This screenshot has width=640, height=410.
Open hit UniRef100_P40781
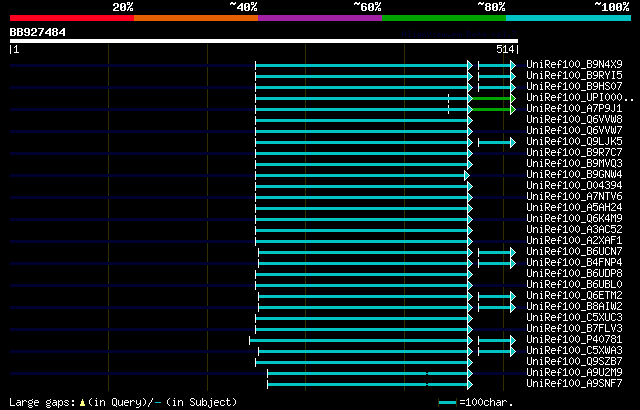click(574, 340)
